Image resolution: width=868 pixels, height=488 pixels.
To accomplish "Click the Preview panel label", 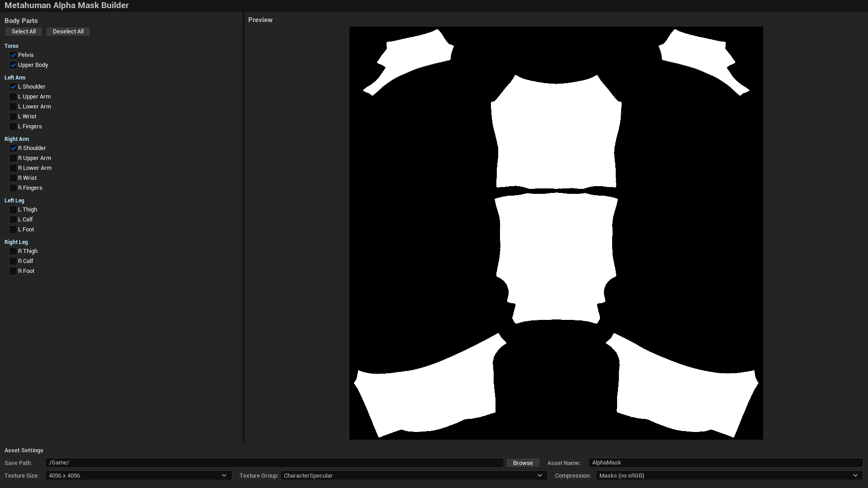I will point(260,20).
